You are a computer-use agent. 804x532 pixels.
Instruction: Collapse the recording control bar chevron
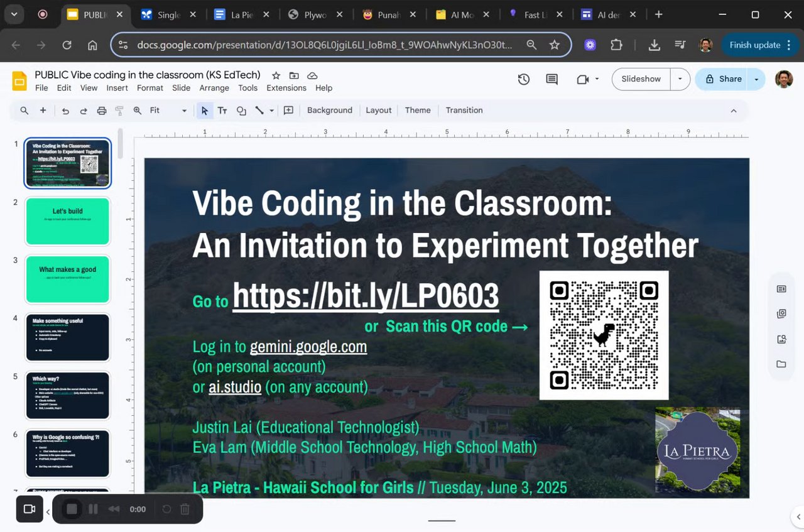pos(48,512)
